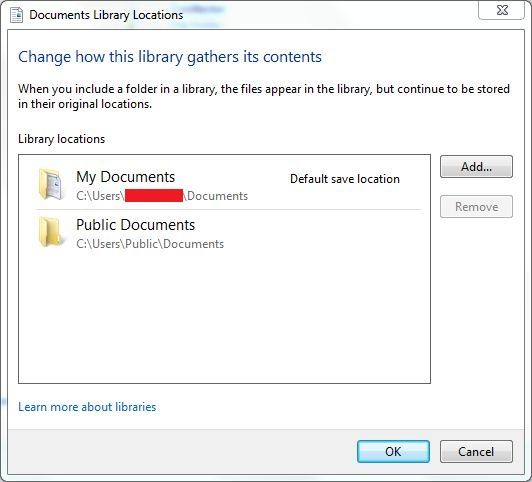Open the Learn more about libraries link
Image resolution: width=532 pixels, height=482 pixels.
click(x=87, y=407)
